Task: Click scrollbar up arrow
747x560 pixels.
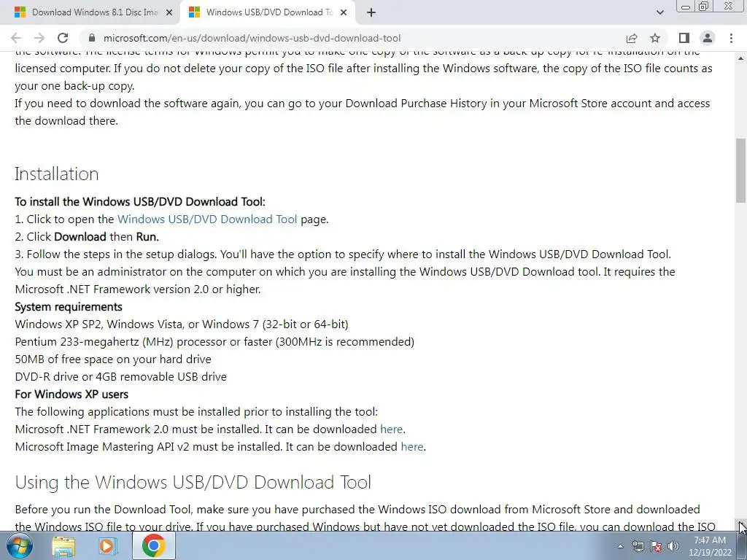Action: [741, 58]
